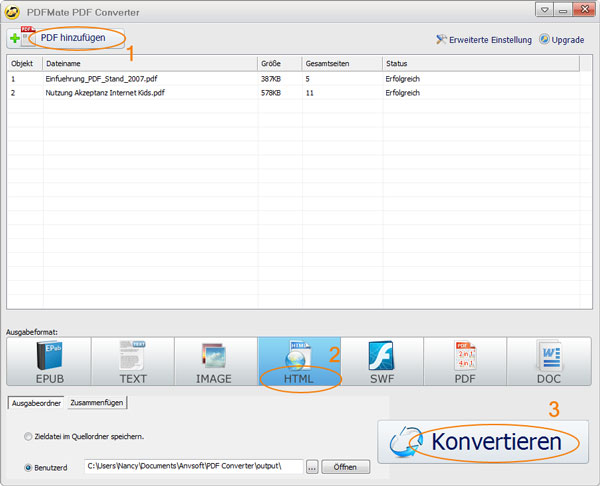Choose IMAGE output format
Screen dimensions: 600x486
click(x=216, y=361)
